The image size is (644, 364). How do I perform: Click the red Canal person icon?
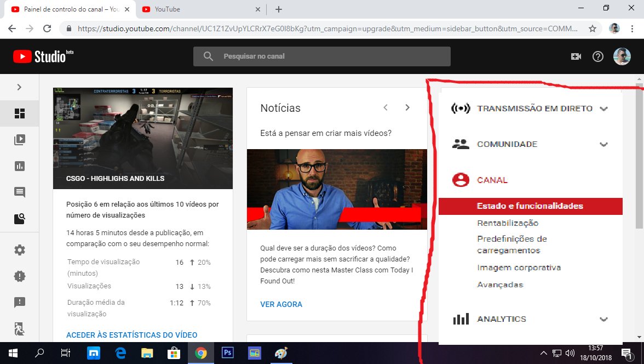(x=461, y=180)
